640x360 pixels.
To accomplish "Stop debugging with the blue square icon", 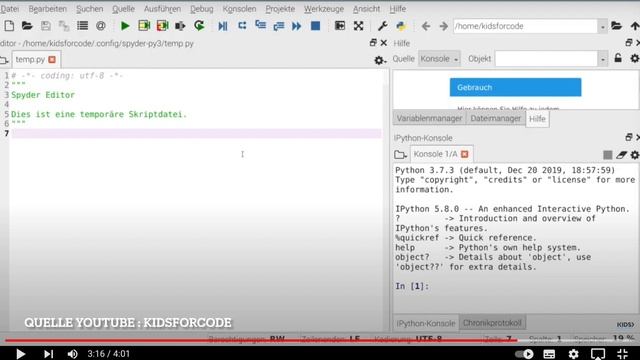I will click(315, 26).
